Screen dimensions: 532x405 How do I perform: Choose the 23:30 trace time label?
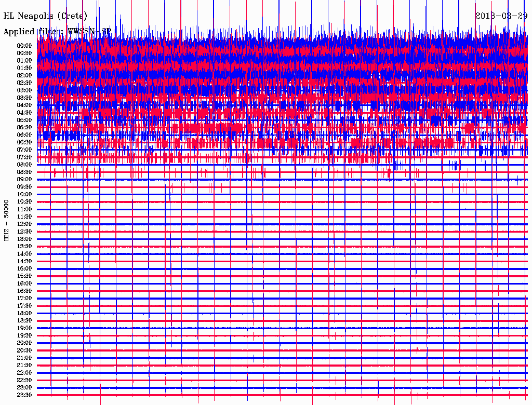[24, 395]
